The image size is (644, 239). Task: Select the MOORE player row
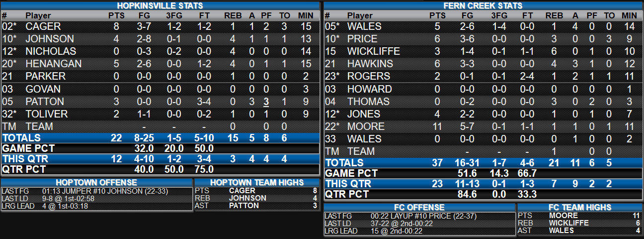tap(483, 126)
